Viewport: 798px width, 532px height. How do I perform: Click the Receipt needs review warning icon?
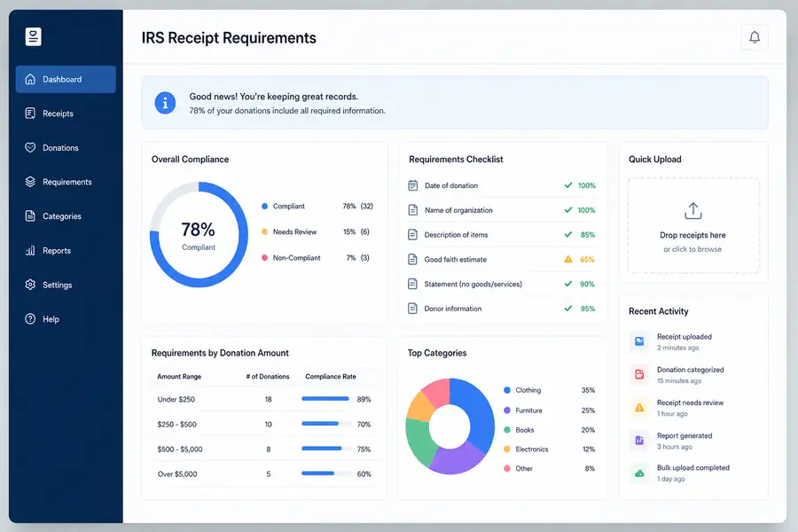(639, 407)
